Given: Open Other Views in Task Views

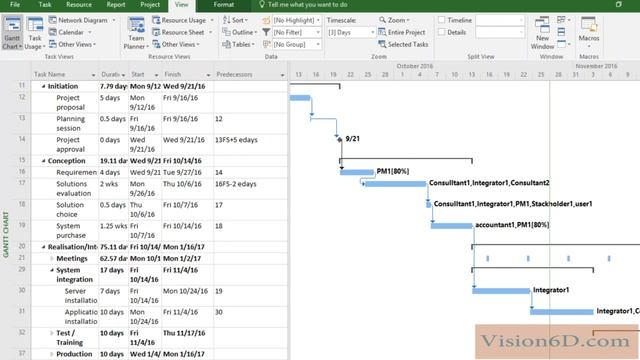Looking at the screenshot, I should click(x=72, y=44).
